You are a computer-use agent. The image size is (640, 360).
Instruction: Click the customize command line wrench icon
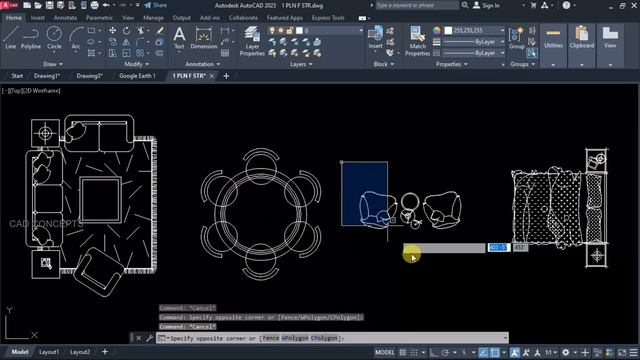click(x=149, y=338)
